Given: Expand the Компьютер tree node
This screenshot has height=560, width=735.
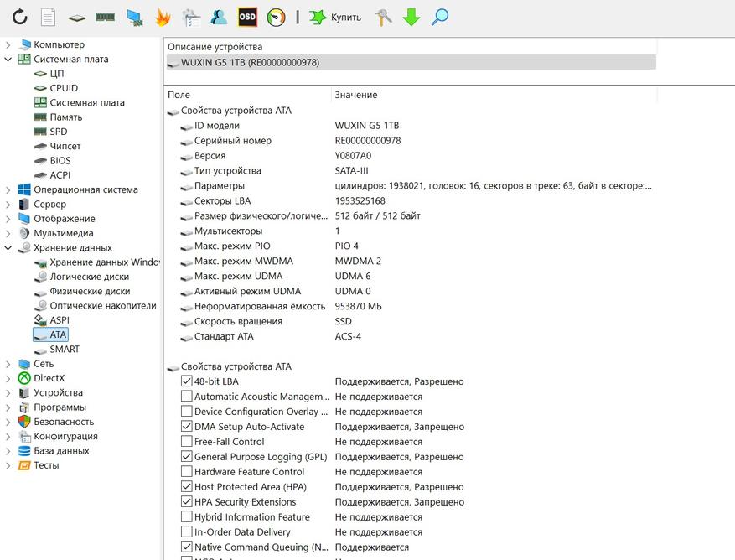Looking at the screenshot, I should click(x=8, y=44).
